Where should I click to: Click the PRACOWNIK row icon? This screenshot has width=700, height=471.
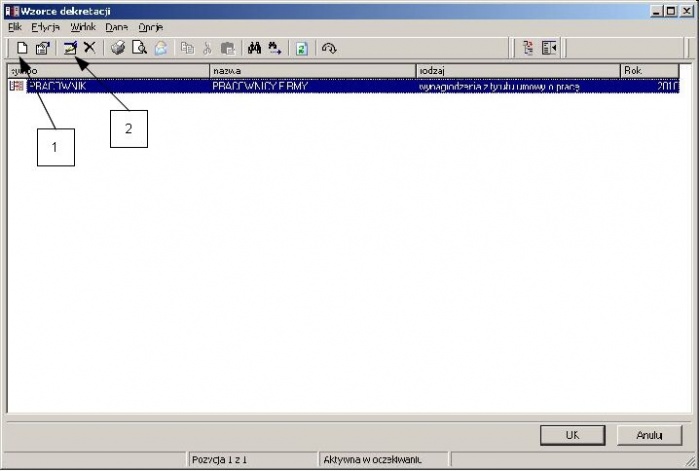coord(17,86)
